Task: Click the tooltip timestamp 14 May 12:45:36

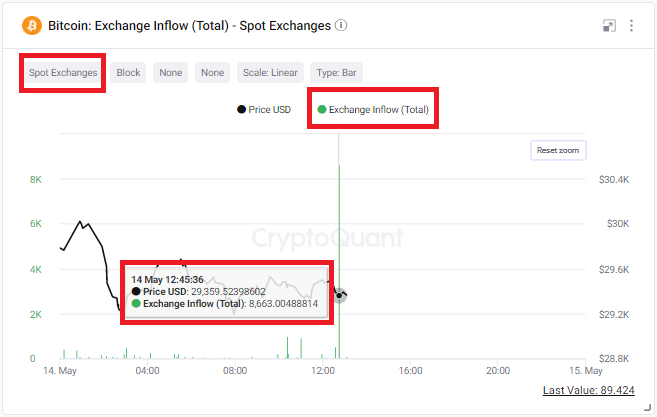Action: (167, 280)
